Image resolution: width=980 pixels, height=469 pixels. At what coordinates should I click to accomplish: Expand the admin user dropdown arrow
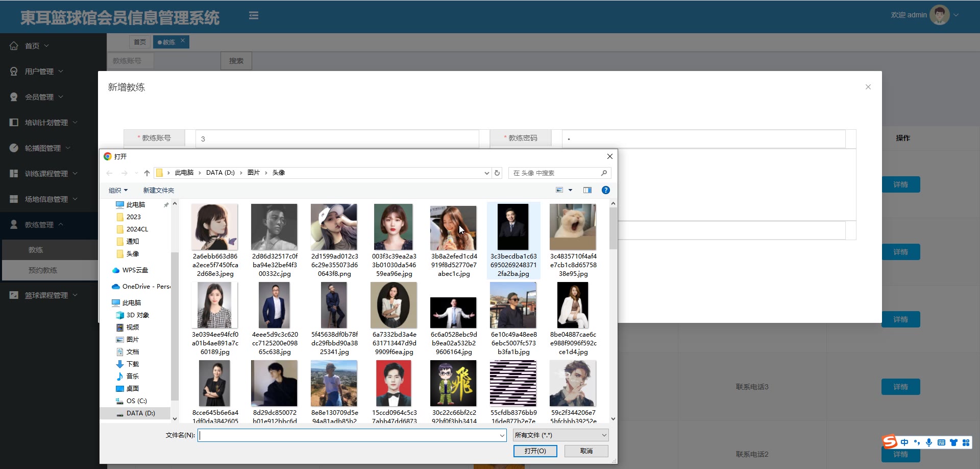click(956, 15)
